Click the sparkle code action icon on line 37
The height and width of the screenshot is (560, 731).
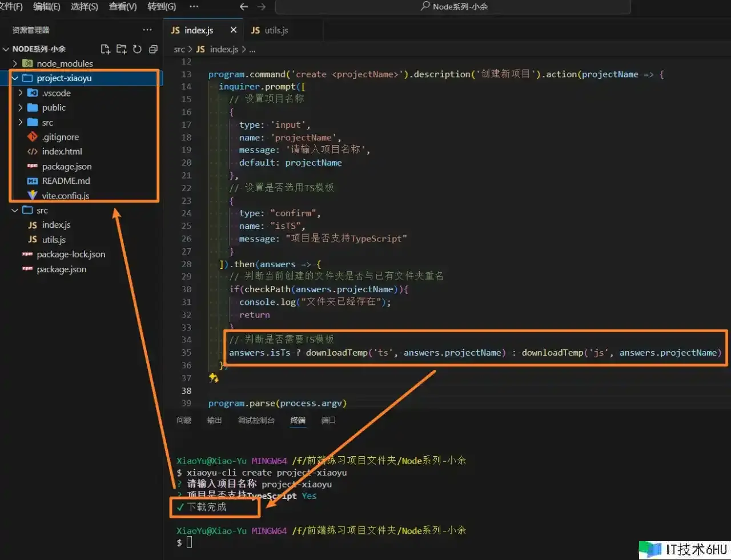pos(214,377)
